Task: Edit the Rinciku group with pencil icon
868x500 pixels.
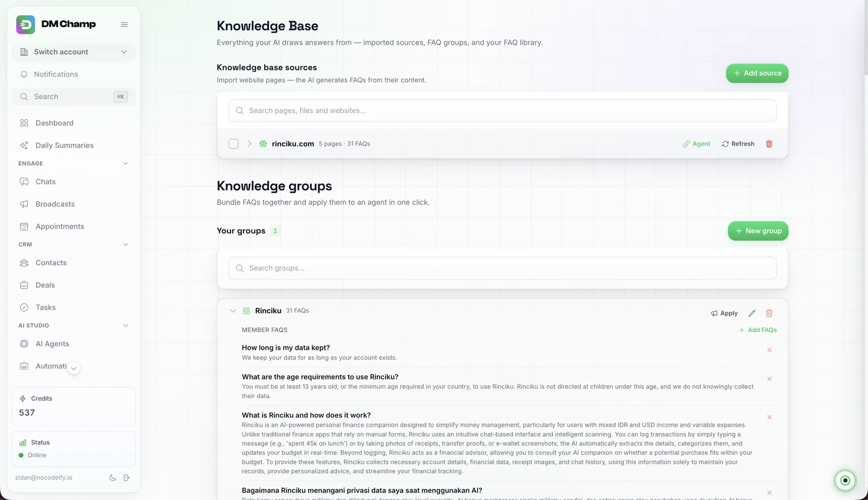Action: click(x=752, y=313)
